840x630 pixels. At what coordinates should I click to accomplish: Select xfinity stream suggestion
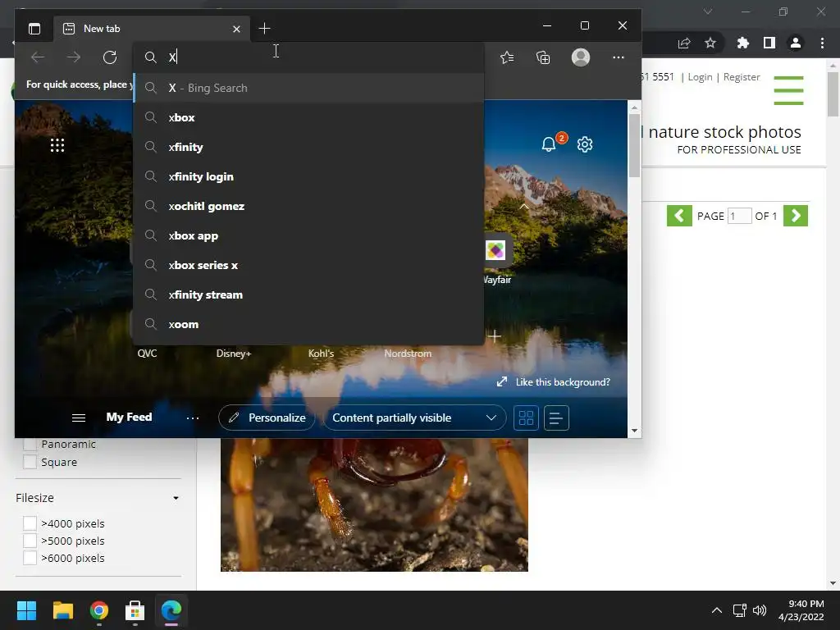click(x=309, y=294)
